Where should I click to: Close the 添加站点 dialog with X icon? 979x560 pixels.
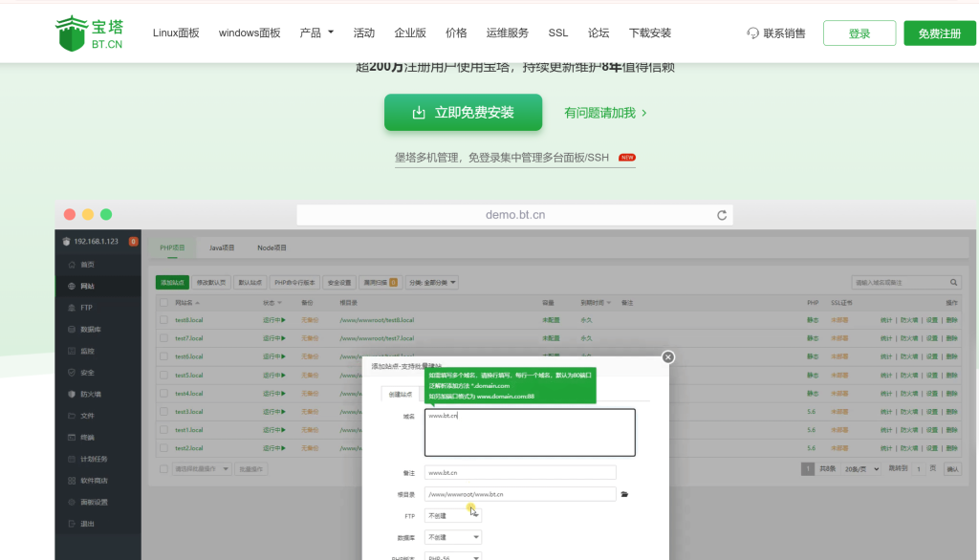[x=668, y=356]
